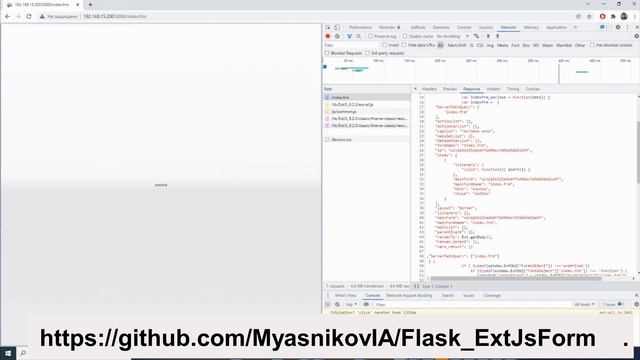The height and width of the screenshot is (360, 640).
Task: Click the network filter text field
Action: coord(351,45)
